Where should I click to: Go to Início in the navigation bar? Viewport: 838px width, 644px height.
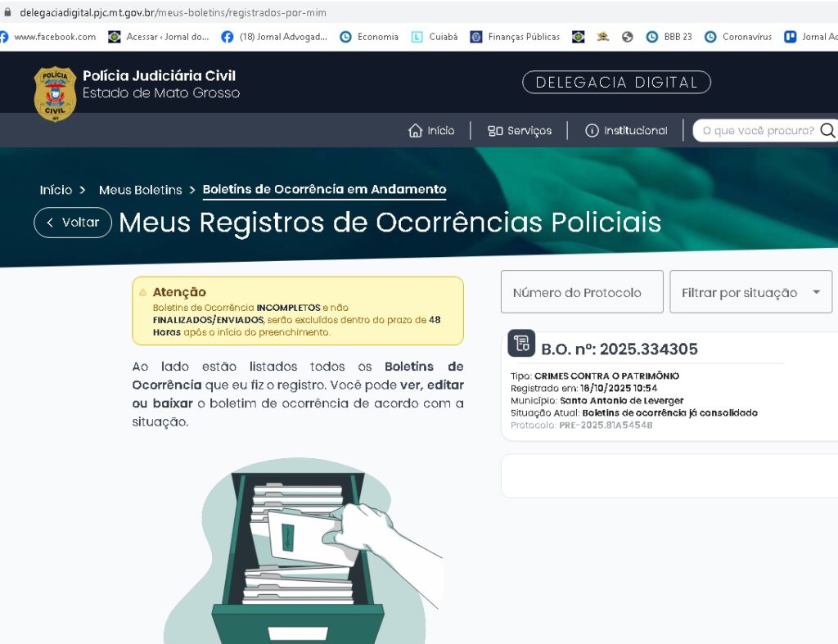[431, 131]
